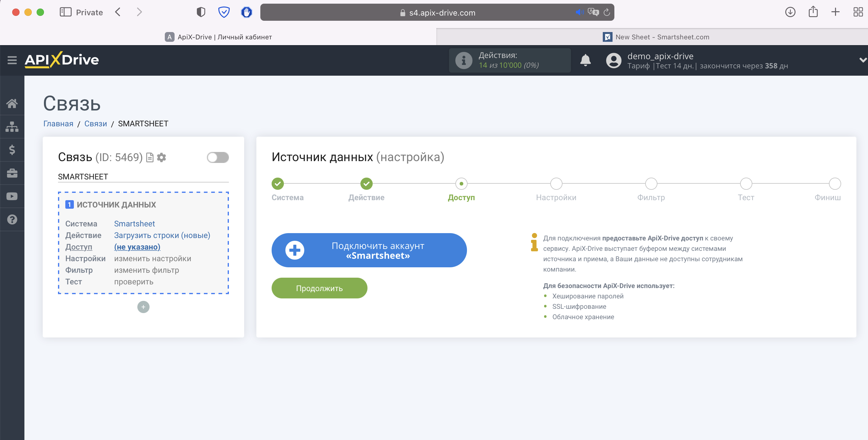The width and height of the screenshot is (868, 440).
Task: Switch to the New Sheet Smartsheet tab
Action: coord(656,37)
